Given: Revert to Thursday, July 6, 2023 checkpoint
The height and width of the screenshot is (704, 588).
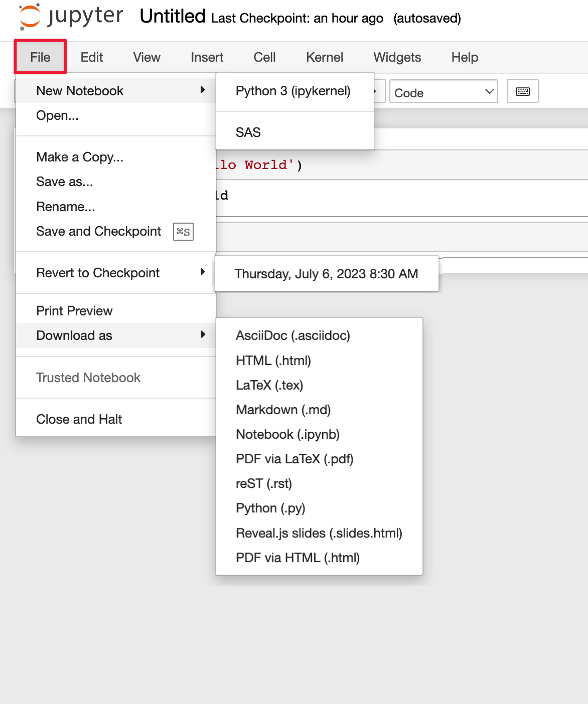Looking at the screenshot, I should (327, 274).
